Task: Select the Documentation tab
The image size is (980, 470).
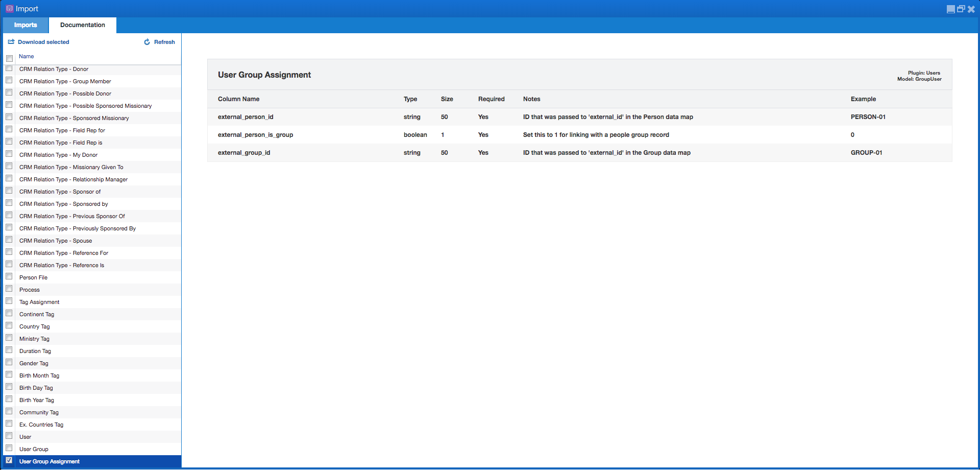Action: tap(83, 25)
